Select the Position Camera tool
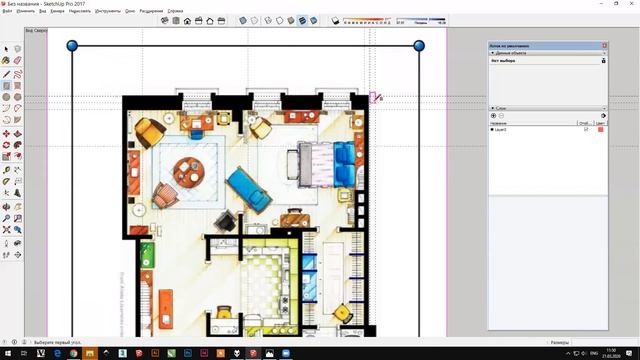Image resolution: width=640 pixels, height=360 pixels. 6,244
